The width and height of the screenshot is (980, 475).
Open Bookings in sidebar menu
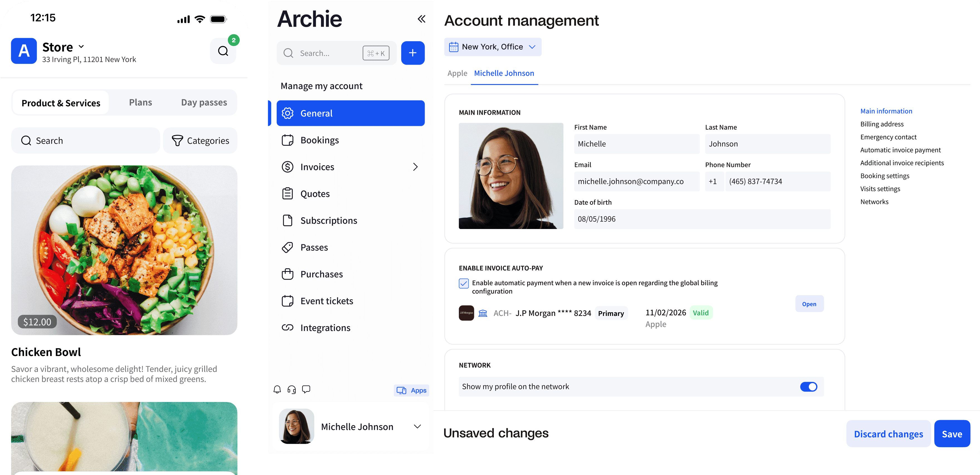coord(319,140)
